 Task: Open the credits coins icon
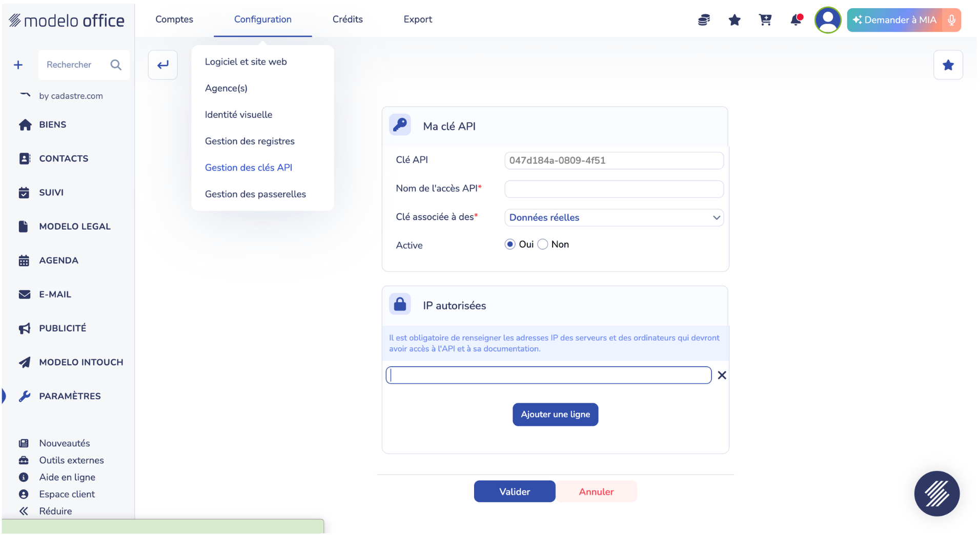pyautogui.click(x=704, y=20)
